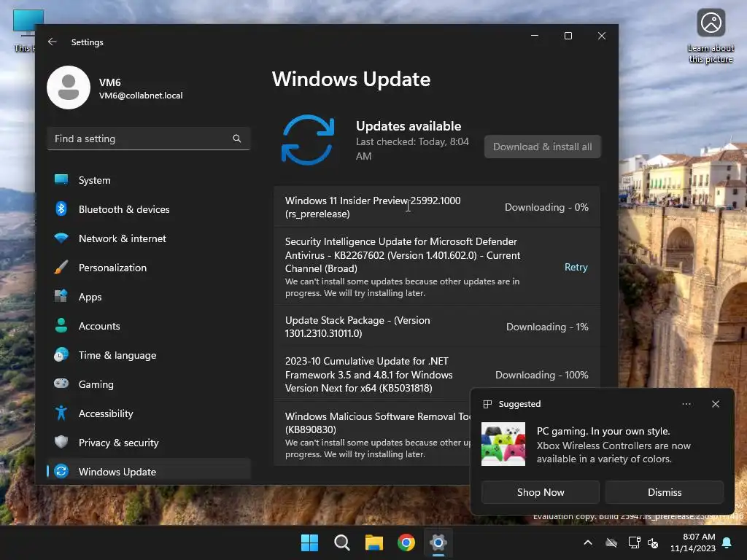747x560 pixels.
Task: Click the Accounts person icon
Action: [x=61, y=325]
